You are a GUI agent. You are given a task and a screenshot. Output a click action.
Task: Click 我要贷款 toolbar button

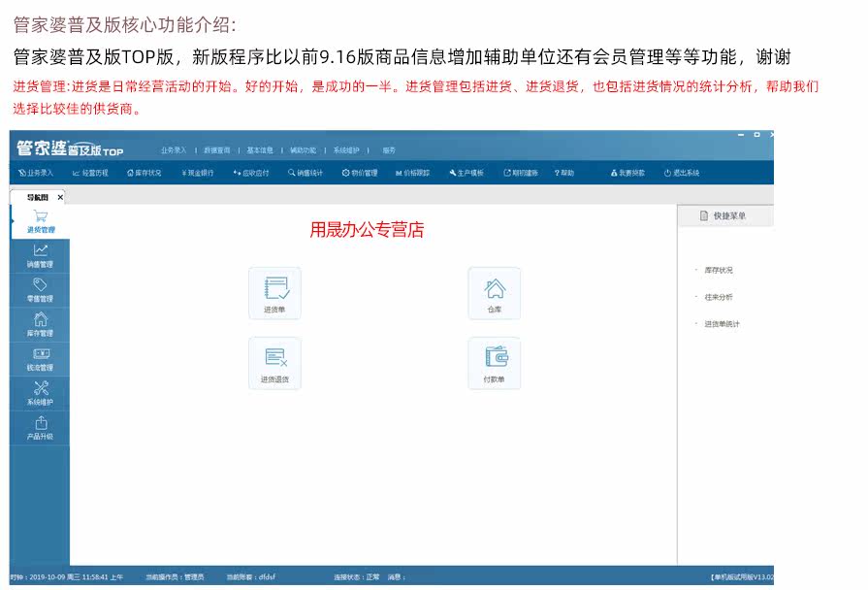point(627,173)
